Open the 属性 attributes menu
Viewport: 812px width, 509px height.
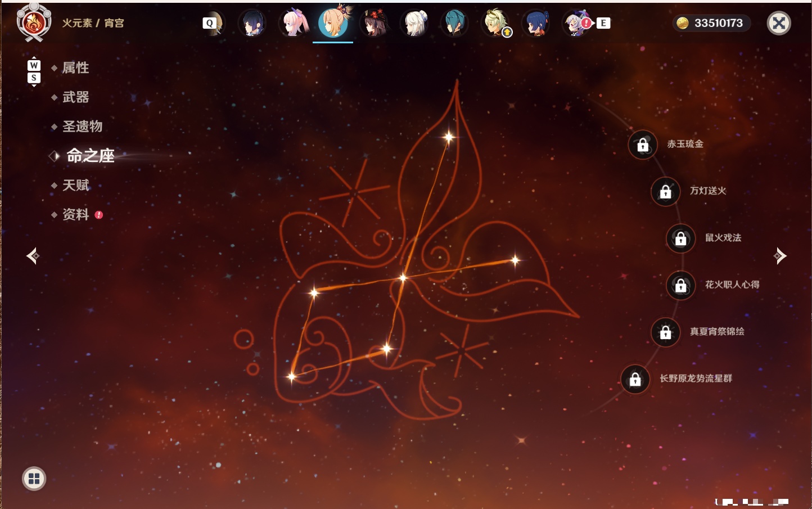pyautogui.click(x=75, y=67)
